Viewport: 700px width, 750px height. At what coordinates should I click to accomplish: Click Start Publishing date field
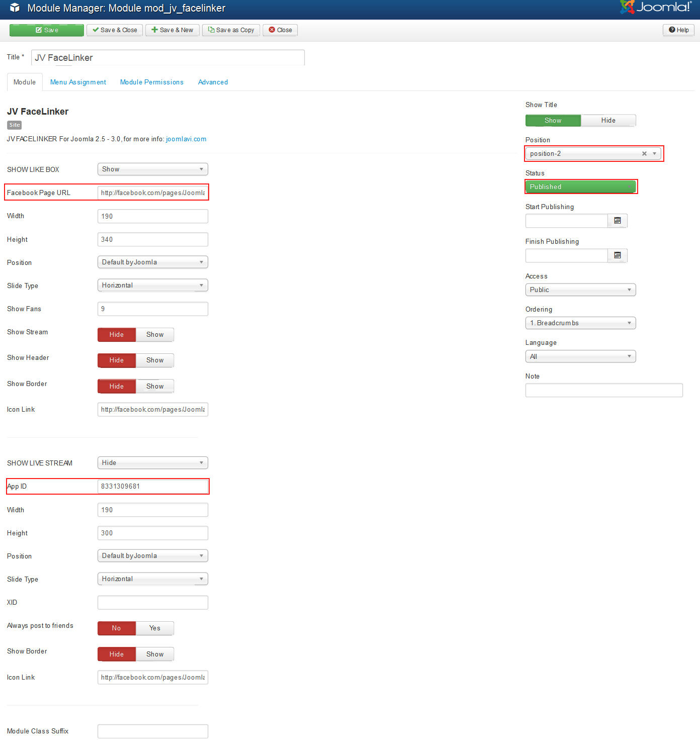[x=567, y=221]
